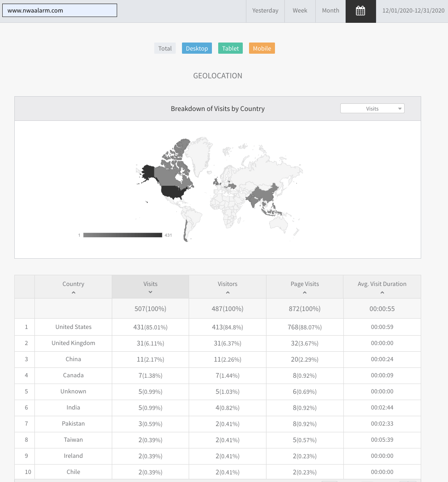Select the Month time range tab

(x=331, y=11)
